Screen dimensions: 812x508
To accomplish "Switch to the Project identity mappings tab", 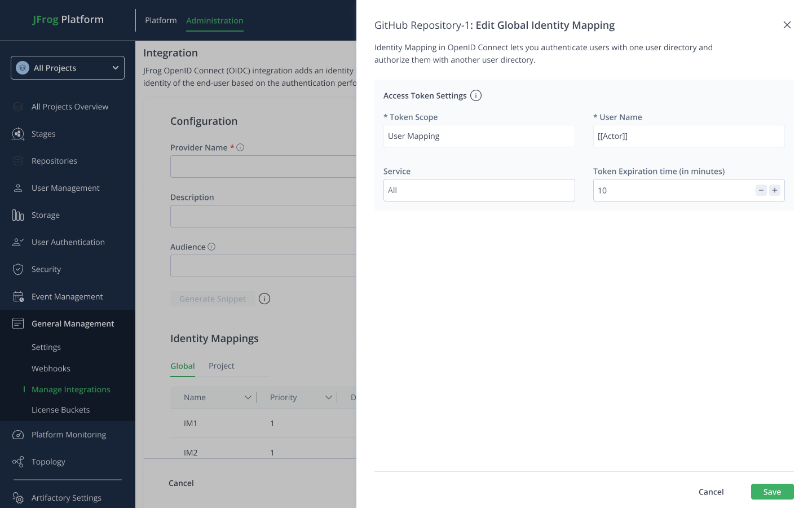I will pos(221,366).
